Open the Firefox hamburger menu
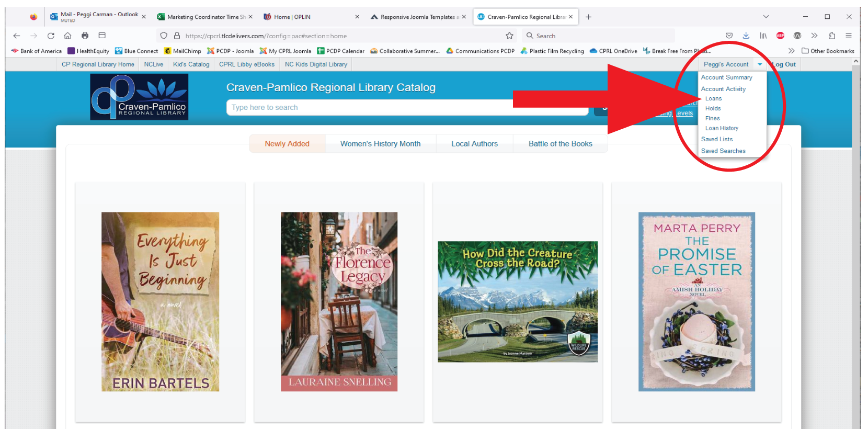 click(849, 36)
